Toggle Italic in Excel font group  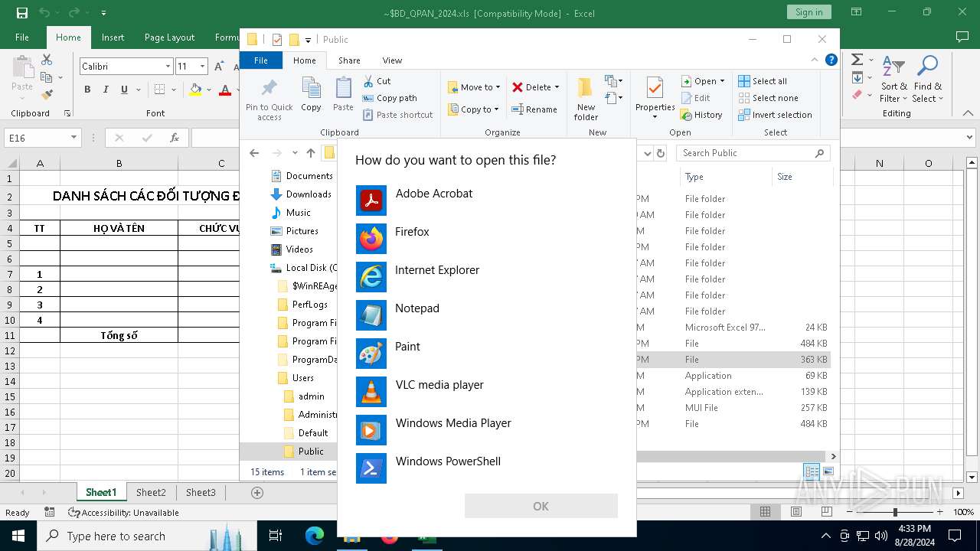click(106, 90)
